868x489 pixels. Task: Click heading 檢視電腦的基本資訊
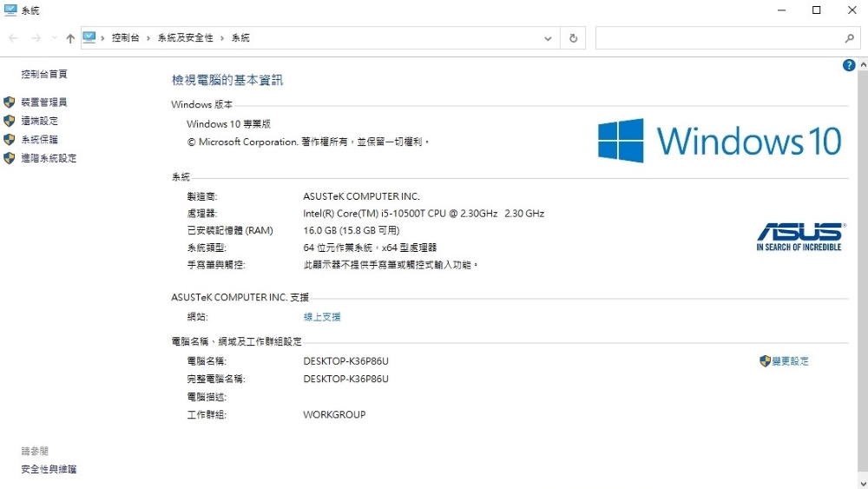click(227, 80)
